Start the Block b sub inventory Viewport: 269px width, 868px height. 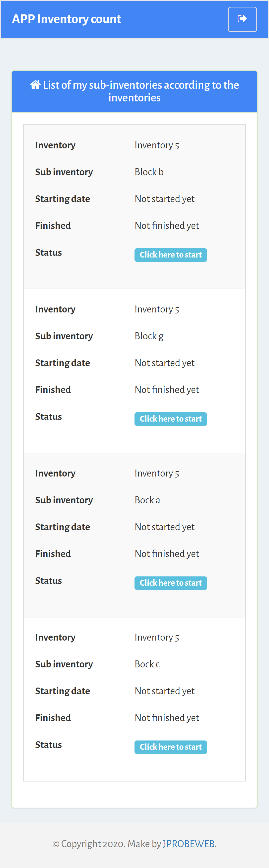click(x=170, y=255)
